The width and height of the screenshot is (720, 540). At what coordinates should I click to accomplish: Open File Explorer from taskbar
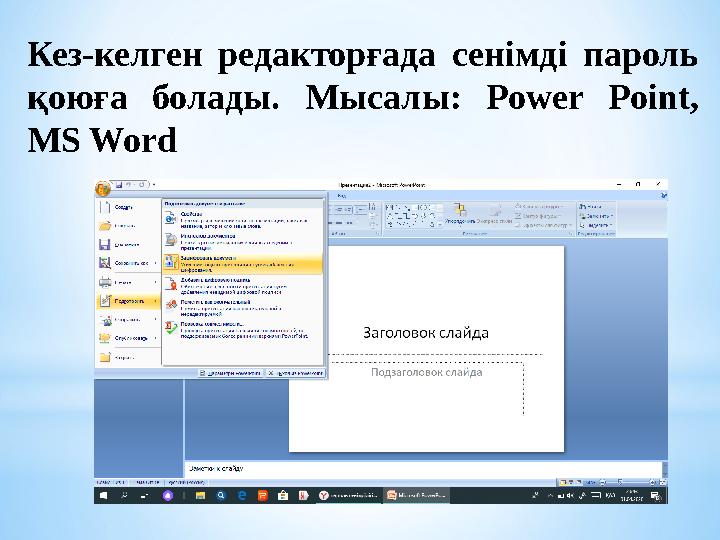pyautogui.click(x=200, y=495)
